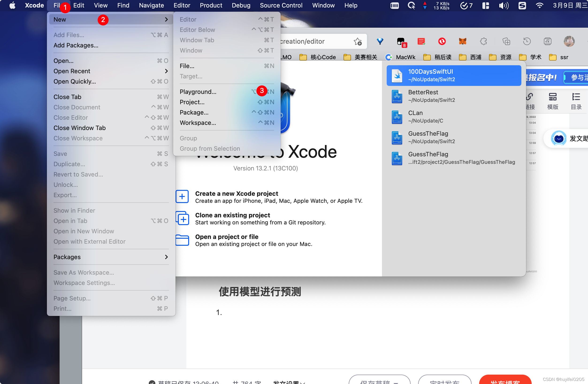The width and height of the screenshot is (588, 384).
Task: Click the extension icon with red 8 badge
Action: tap(401, 42)
